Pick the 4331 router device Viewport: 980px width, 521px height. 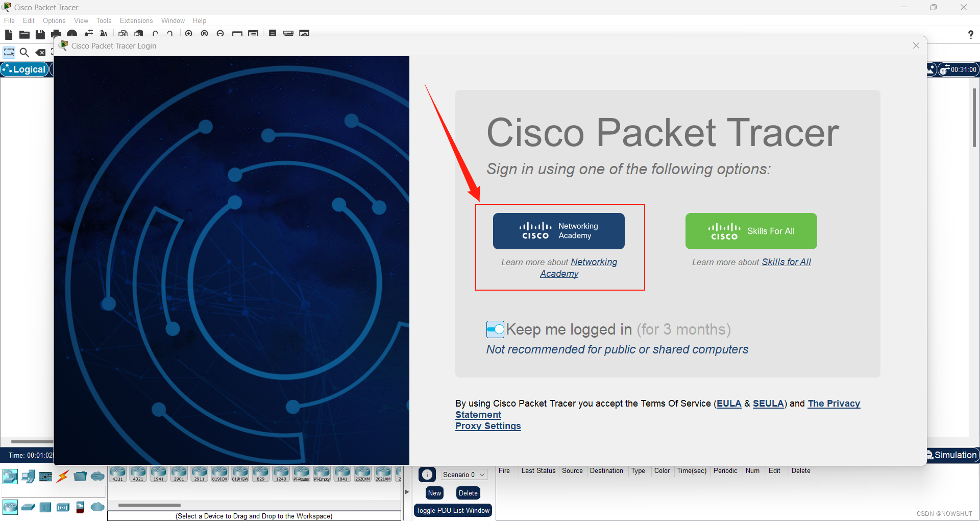tap(118, 474)
